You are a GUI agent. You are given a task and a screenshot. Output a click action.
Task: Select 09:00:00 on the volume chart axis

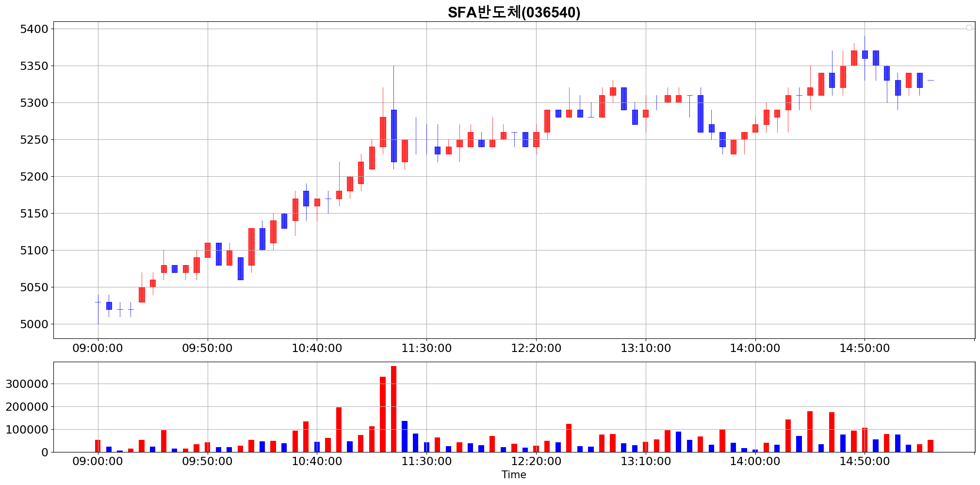point(98,461)
